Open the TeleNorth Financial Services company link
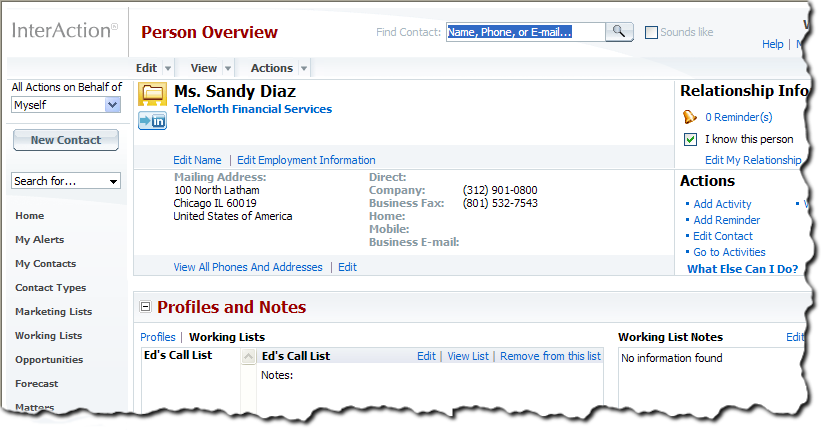 [x=253, y=109]
